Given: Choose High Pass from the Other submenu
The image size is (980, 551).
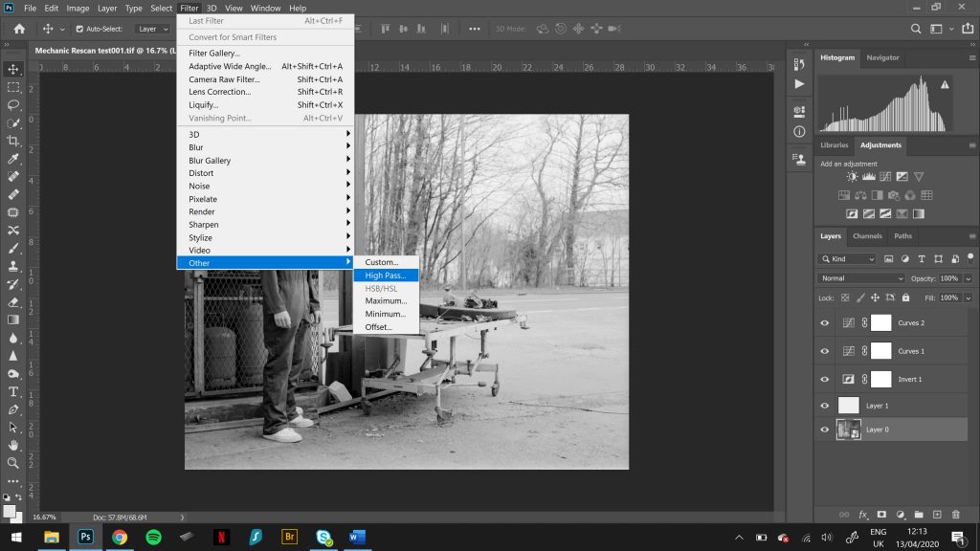Looking at the screenshot, I should (x=385, y=275).
